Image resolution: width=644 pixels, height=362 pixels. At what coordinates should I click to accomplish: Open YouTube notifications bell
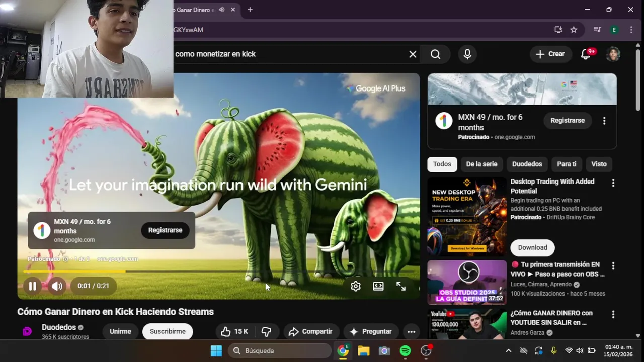(x=586, y=54)
